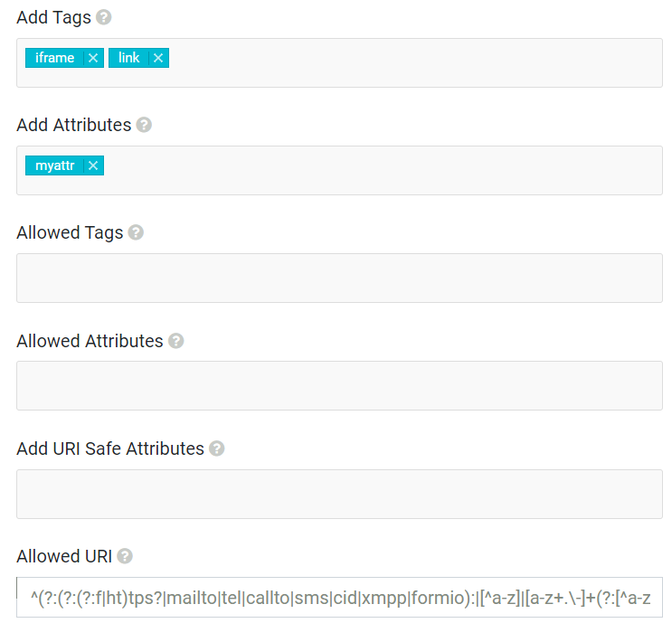Show help icon for Add Attributes
The height and width of the screenshot is (642, 672).
point(144,125)
